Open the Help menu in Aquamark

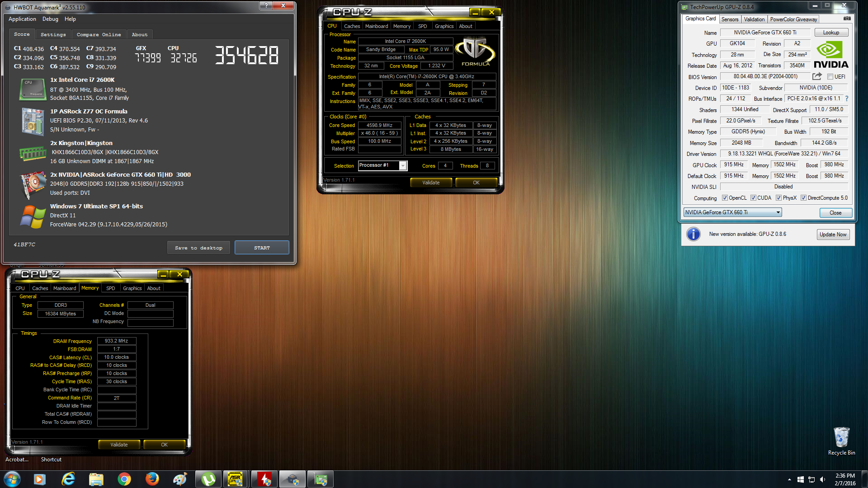coord(70,19)
